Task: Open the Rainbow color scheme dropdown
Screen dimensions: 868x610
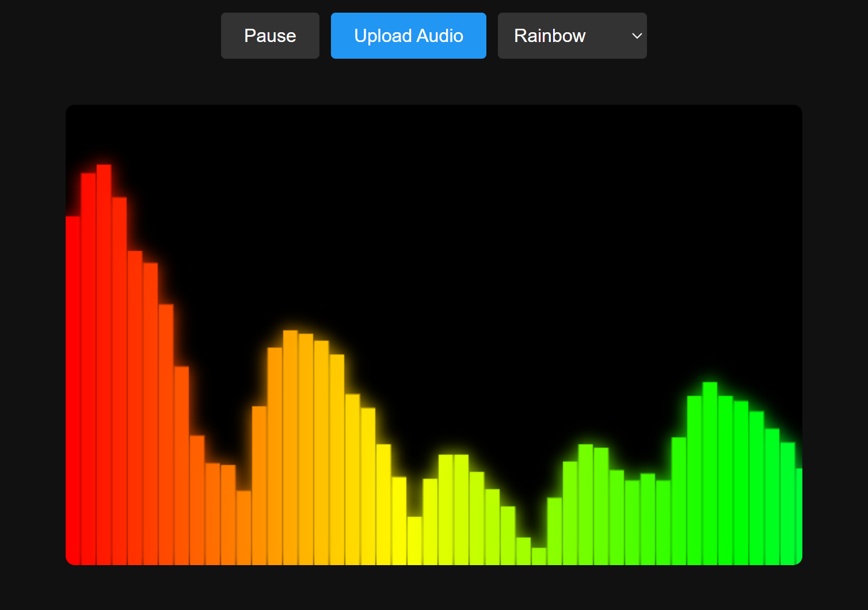Action: click(x=572, y=35)
